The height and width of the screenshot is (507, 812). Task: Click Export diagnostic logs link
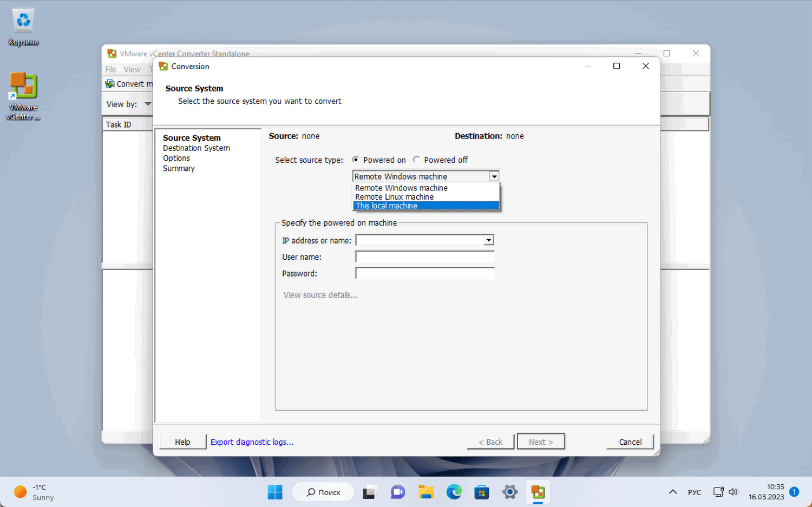coord(252,442)
